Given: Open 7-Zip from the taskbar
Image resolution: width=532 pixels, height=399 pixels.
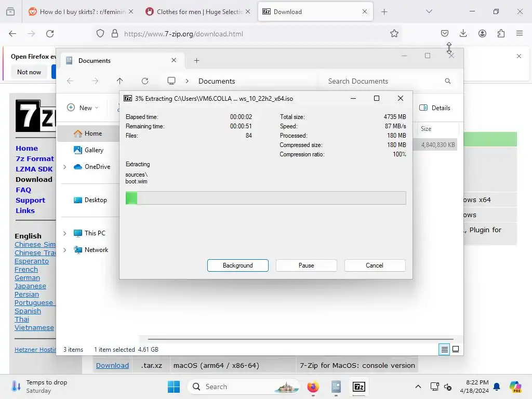Looking at the screenshot, I should pyautogui.click(x=358, y=387).
